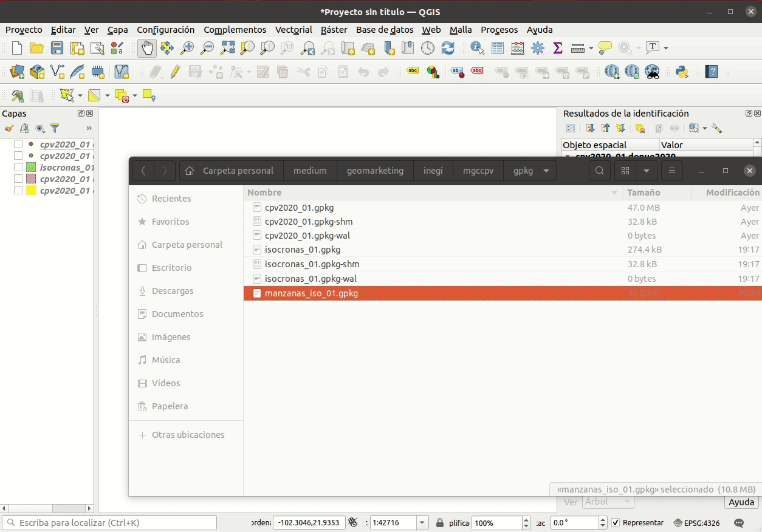Open Data Source Manager
The height and width of the screenshot is (532, 762).
point(17,72)
